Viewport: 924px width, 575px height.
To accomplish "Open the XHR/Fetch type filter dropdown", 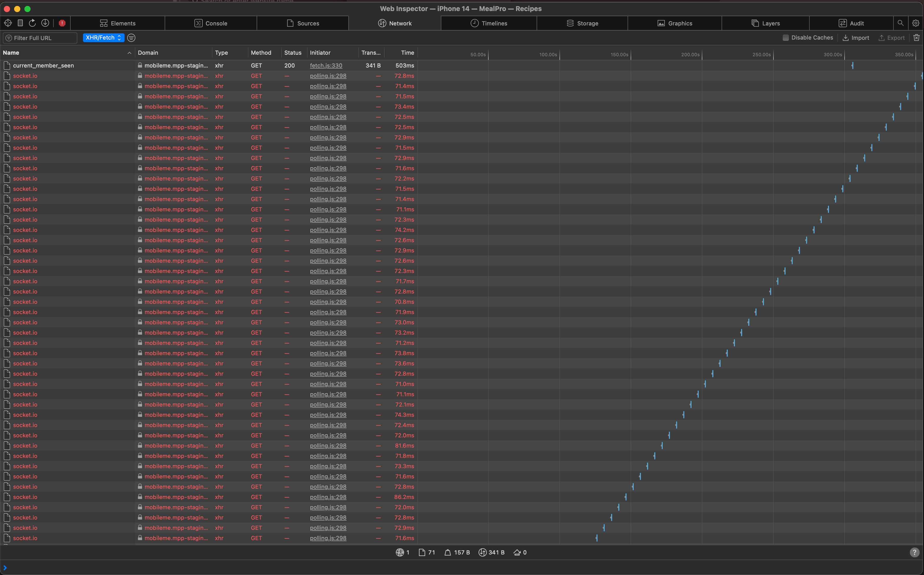I will click(104, 38).
